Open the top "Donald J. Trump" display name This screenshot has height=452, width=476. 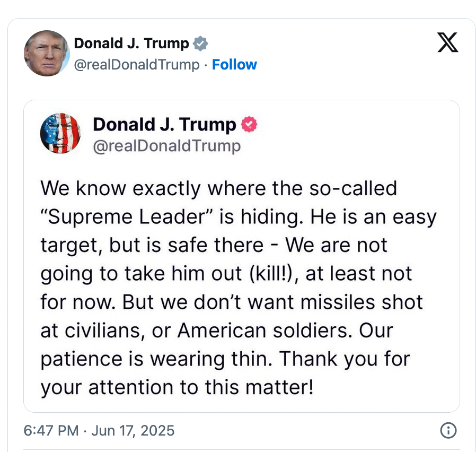click(131, 44)
